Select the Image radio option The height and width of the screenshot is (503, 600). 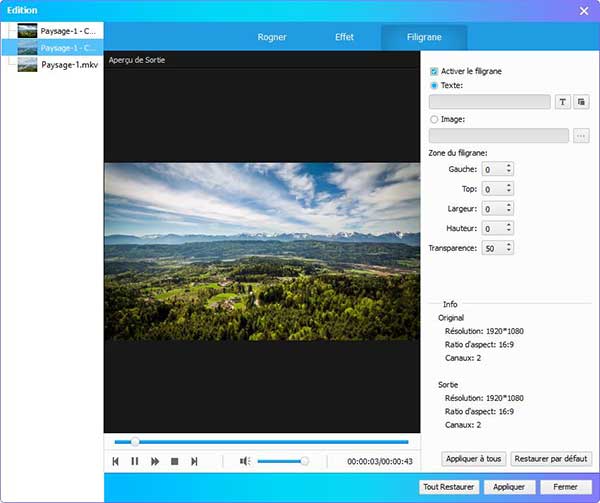click(434, 119)
